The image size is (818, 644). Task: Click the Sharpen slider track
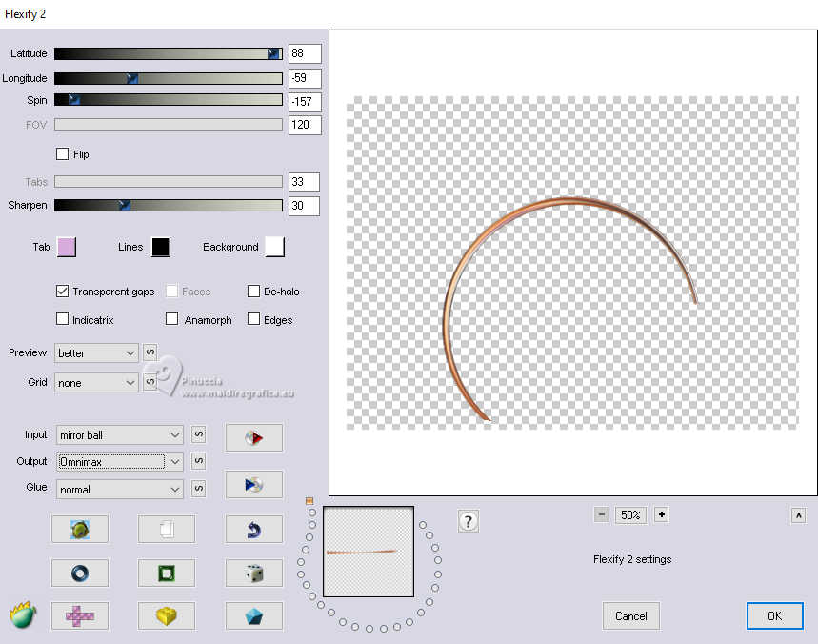(169, 205)
